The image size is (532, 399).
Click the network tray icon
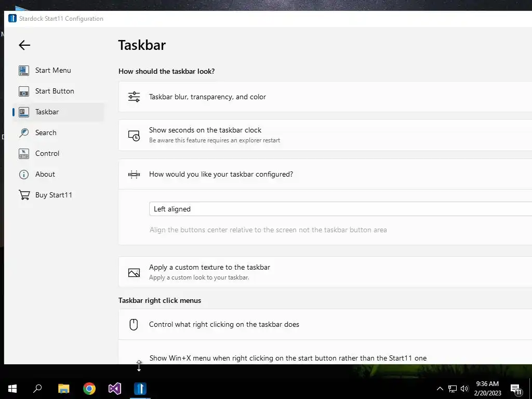pyautogui.click(x=453, y=389)
